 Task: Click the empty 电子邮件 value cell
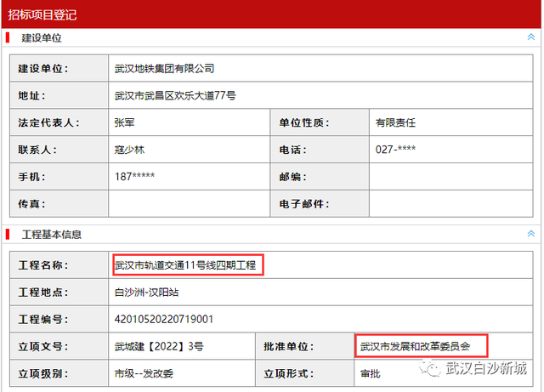pos(450,203)
